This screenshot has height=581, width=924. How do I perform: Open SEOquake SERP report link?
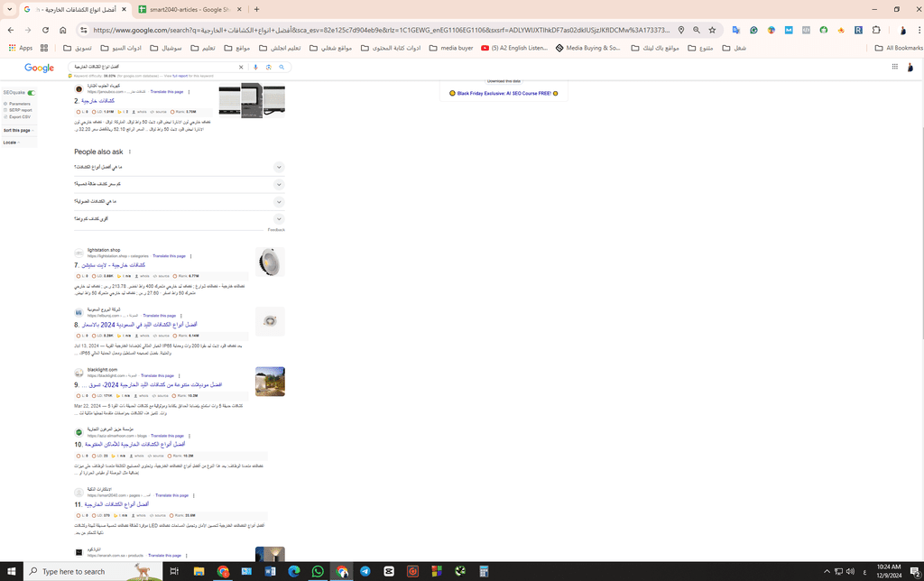coord(20,110)
